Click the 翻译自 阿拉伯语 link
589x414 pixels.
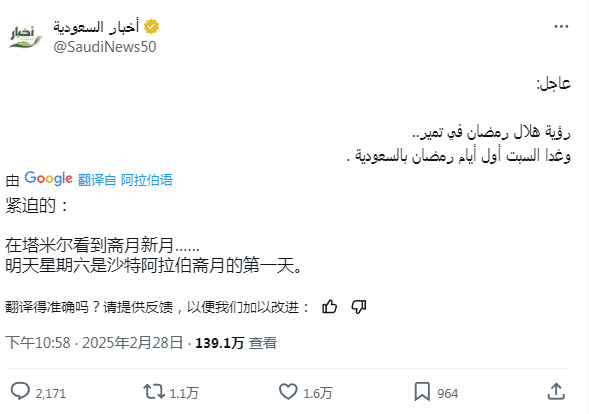(125, 180)
